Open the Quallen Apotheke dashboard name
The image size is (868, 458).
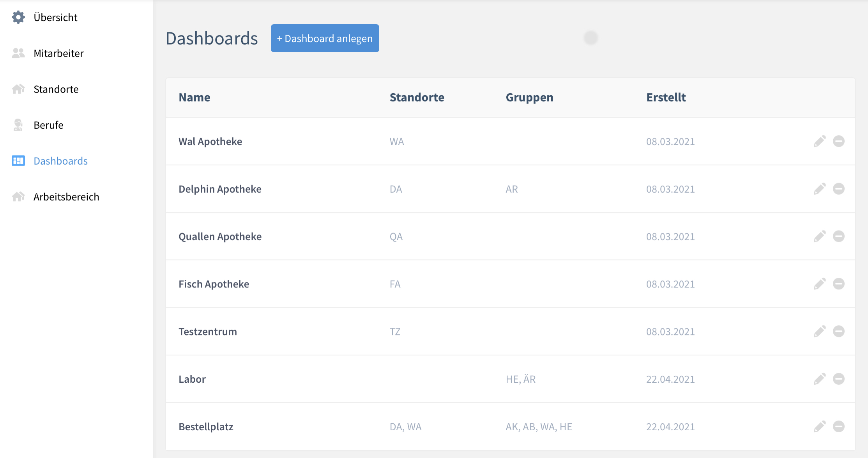click(220, 236)
